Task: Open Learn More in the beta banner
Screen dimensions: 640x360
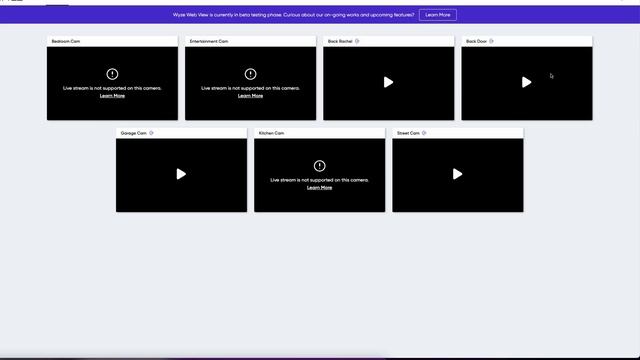Action: click(x=438, y=15)
